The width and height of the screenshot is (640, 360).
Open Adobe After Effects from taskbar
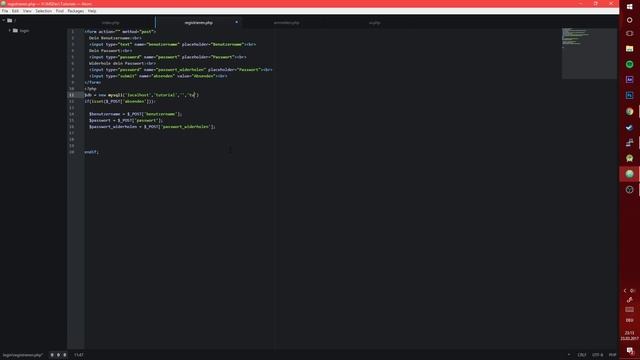point(629,80)
